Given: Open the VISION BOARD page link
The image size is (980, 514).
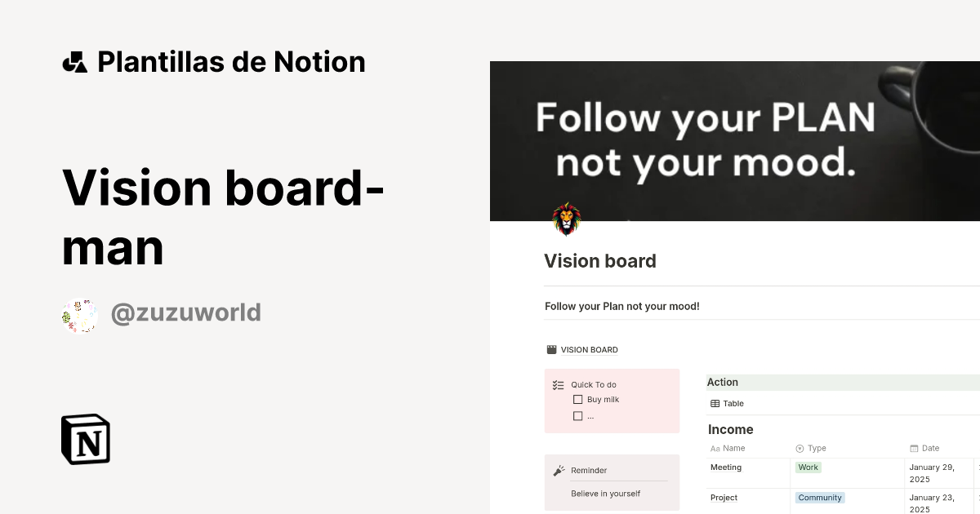Looking at the screenshot, I should tap(588, 349).
